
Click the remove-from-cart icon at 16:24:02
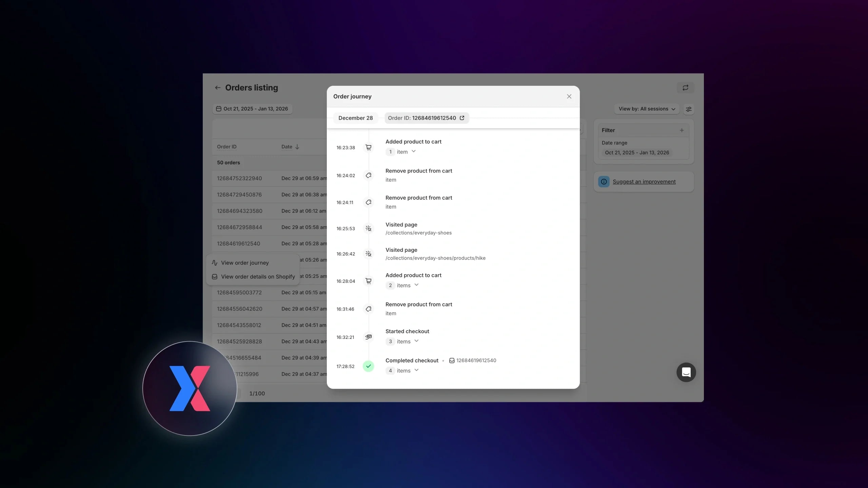368,175
